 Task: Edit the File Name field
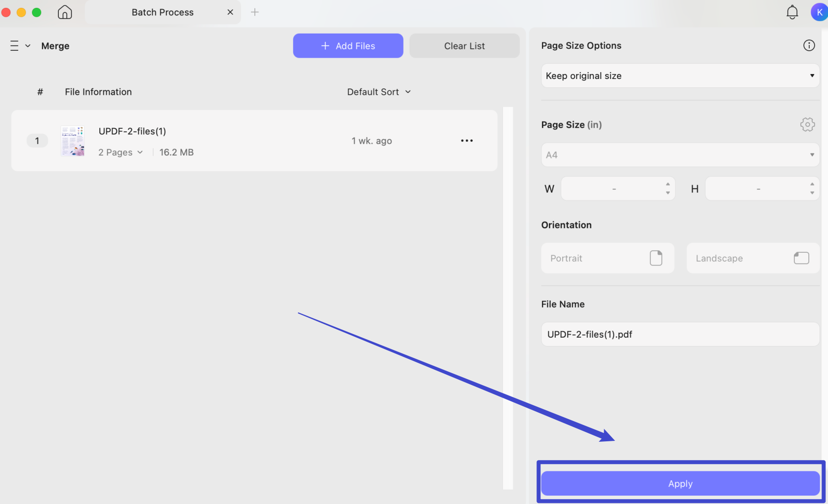(x=680, y=334)
